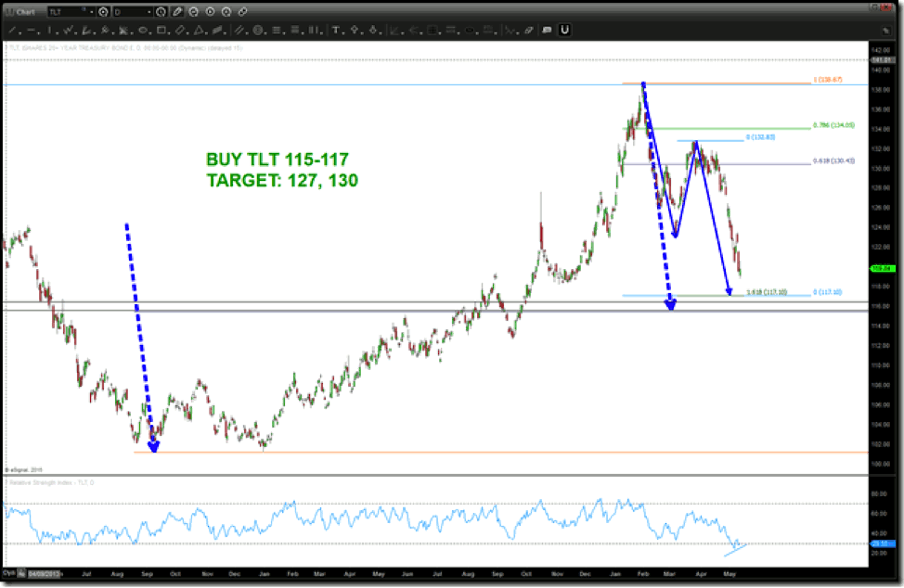
Task: Click the blue RSI value marker
Action: click(x=883, y=543)
